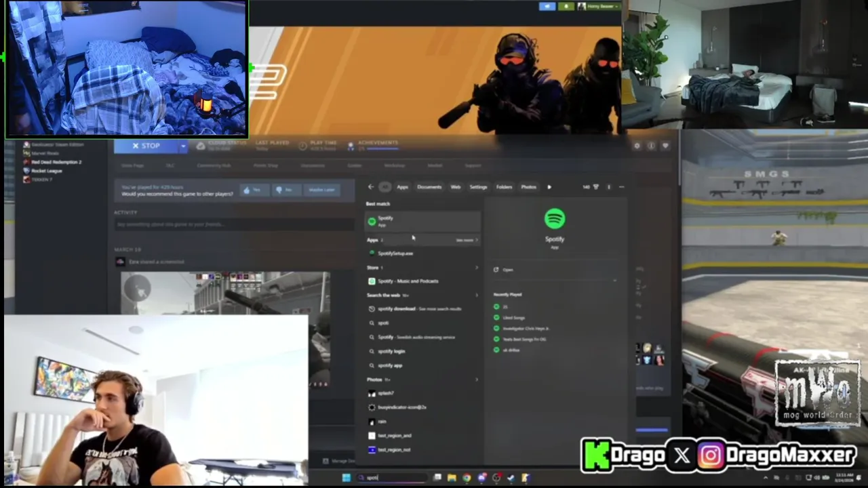The image size is (868, 488).
Task: Open the test_region_not photo result
Action: (x=423, y=450)
